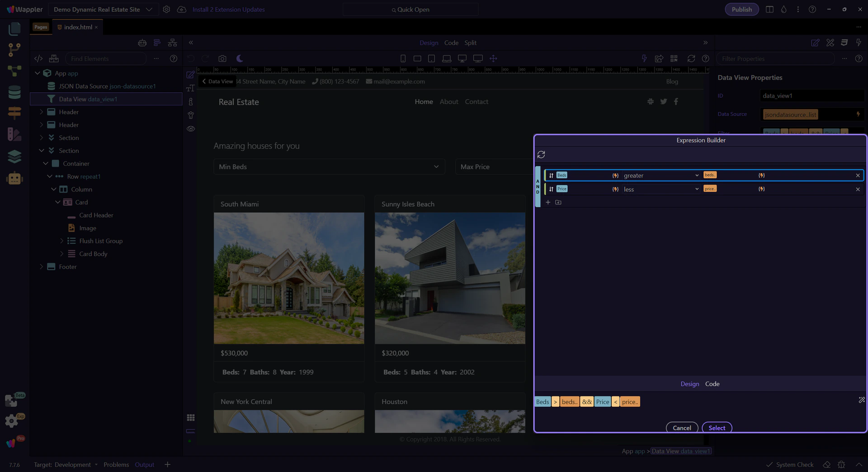
Task: Switch to the Split view tab
Action: (470, 43)
